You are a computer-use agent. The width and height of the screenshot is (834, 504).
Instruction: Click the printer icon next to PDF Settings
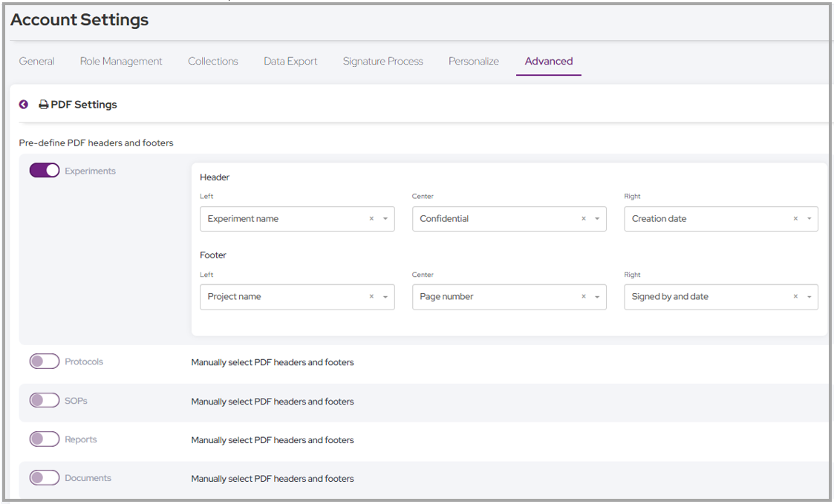tap(41, 104)
